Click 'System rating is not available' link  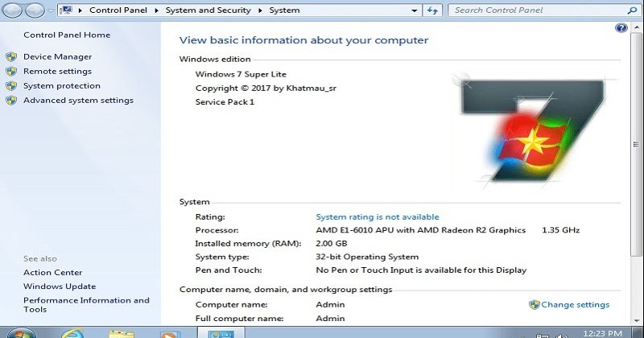[378, 216]
